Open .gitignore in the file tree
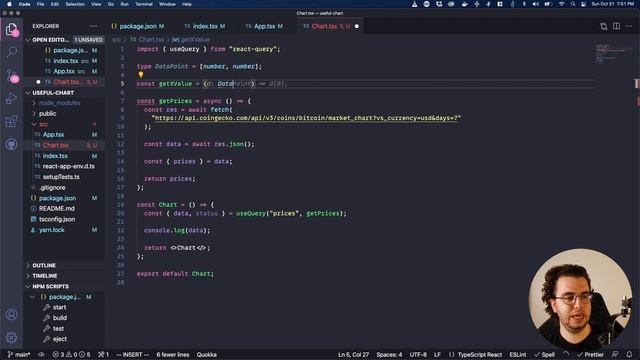The image size is (640, 360). pos(53,188)
